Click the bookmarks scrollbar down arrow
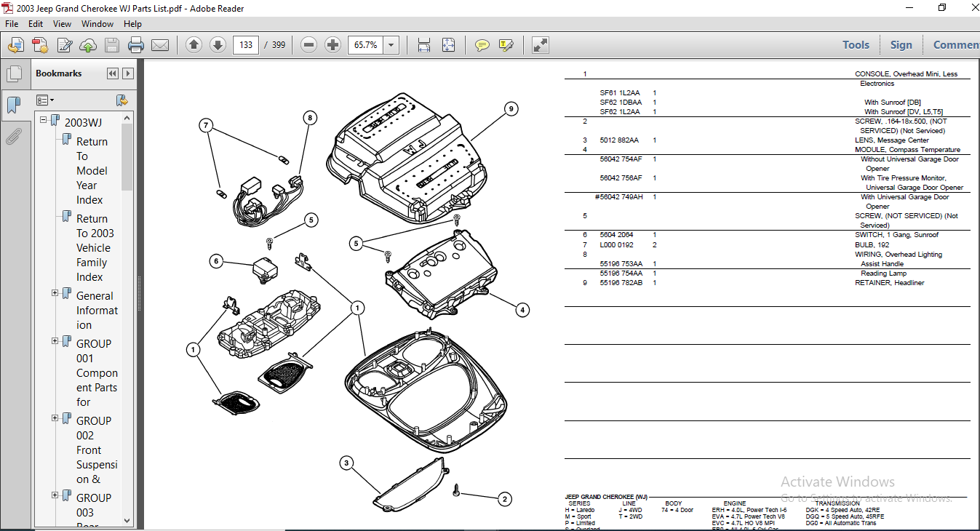 [128, 520]
